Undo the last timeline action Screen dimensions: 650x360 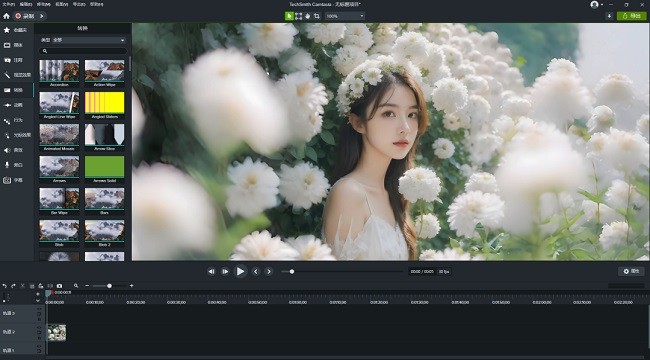coord(5,286)
